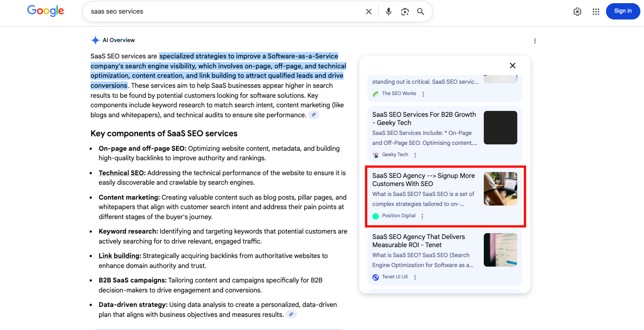Search by image with Google Lens

[405, 11]
